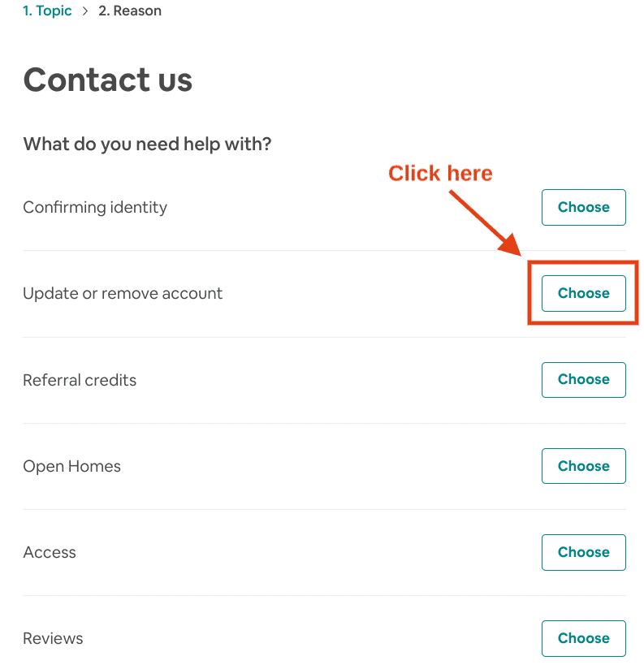Click the Contact us page heading
The height and width of the screenshot is (669, 644).
click(107, 80)
